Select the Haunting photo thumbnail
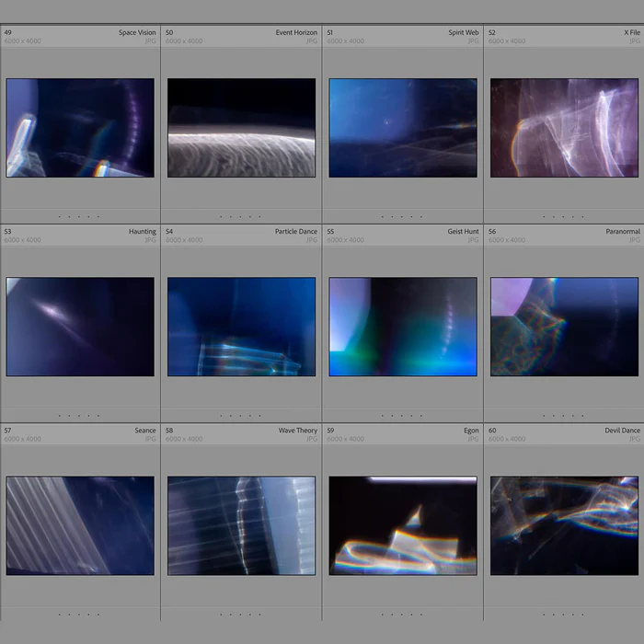644x644 pixels. click(x=80, y=327)
